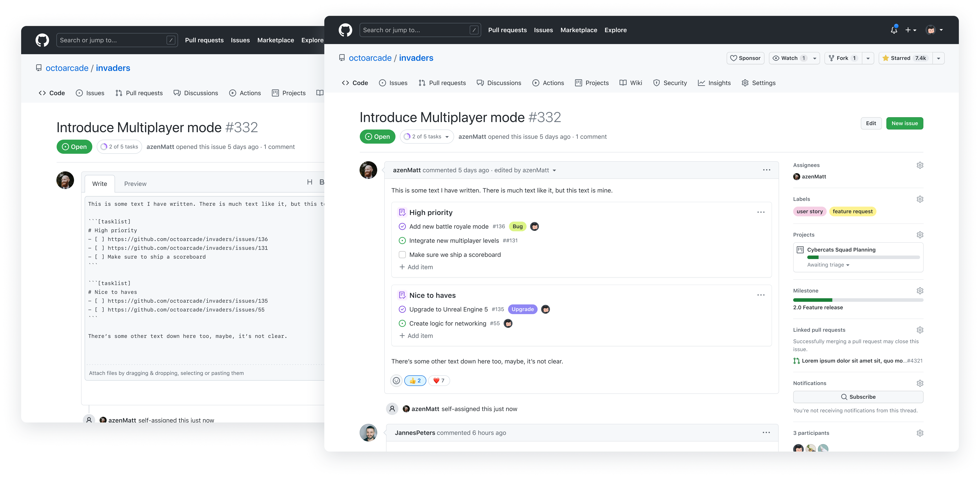
Task: Open the Linked pull requests gear
Action: point(919,330)
